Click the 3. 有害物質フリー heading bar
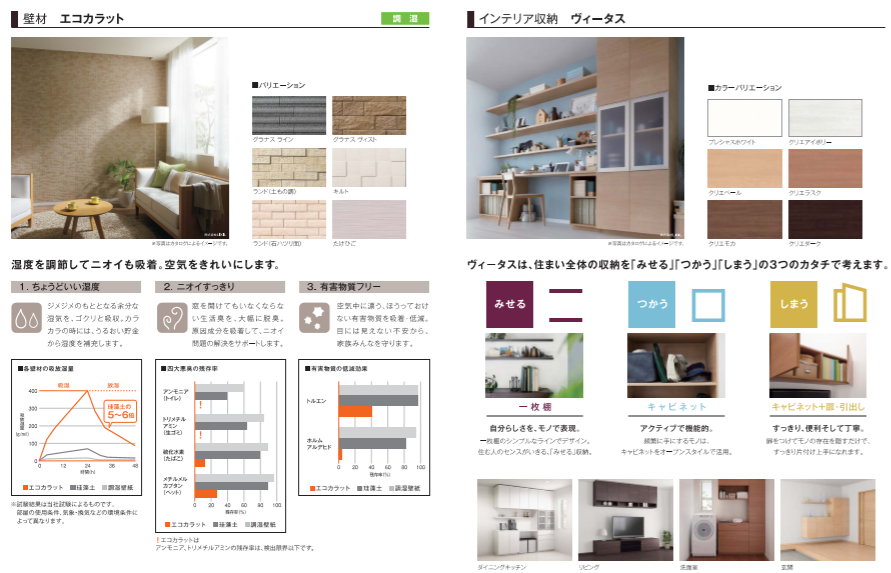 (364, 286)
